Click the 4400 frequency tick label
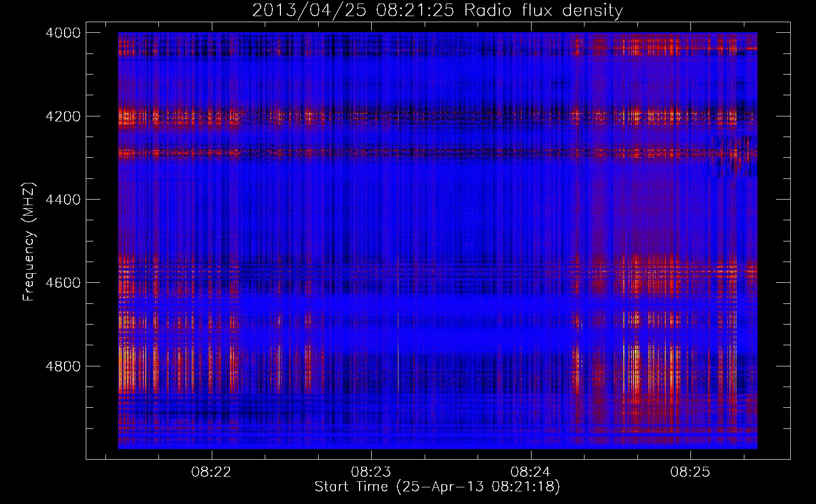The width and height of the screenshot is (816, 504). (x=63, y=200)
